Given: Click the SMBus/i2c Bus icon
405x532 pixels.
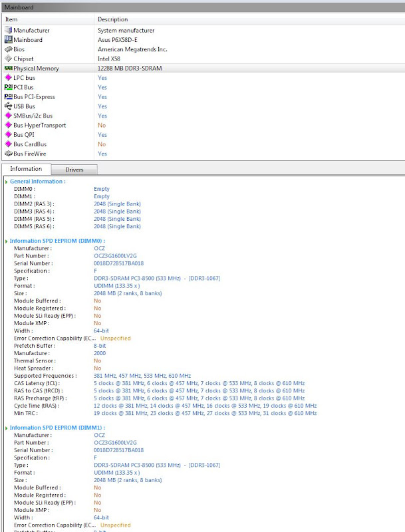Looking at the screenshot, I should coord(9,116).
